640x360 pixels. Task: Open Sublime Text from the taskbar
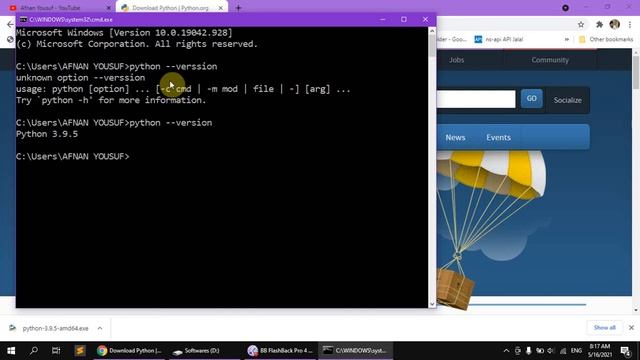80,351
